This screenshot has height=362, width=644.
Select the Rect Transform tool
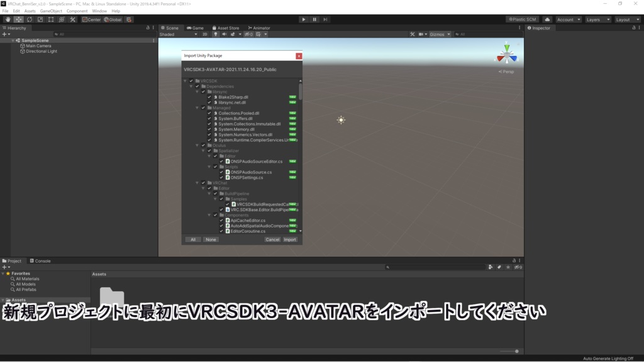pyautogui.click(x=50, y=19)
